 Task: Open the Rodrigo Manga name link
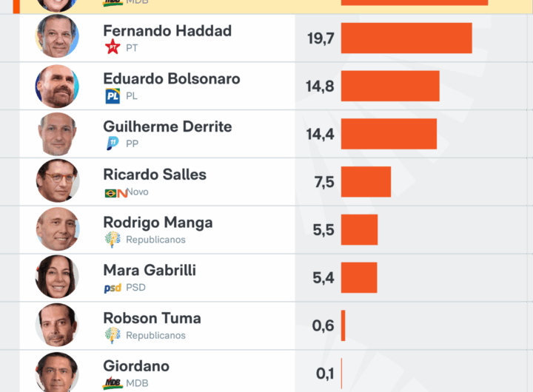tap(158, 223)
